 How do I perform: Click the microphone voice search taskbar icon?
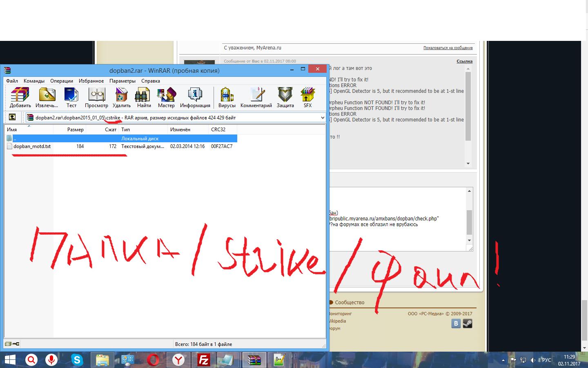[x=51, y=360]
